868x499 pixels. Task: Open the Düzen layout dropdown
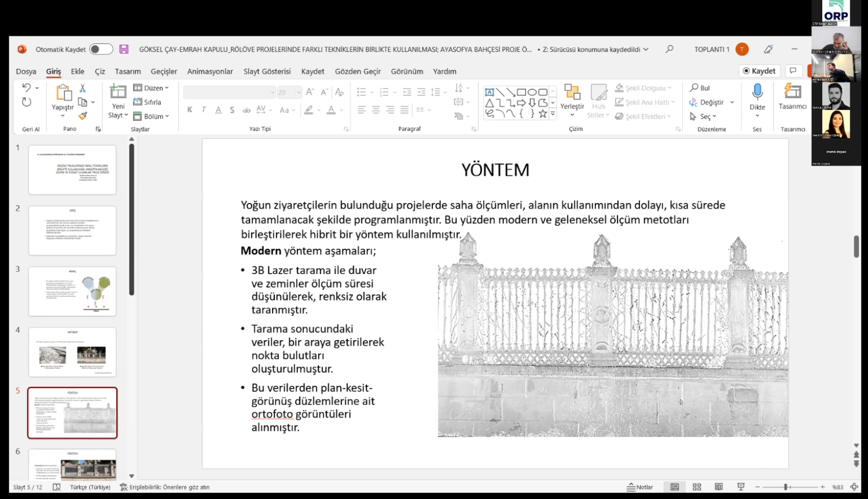[x=151, y=88]
